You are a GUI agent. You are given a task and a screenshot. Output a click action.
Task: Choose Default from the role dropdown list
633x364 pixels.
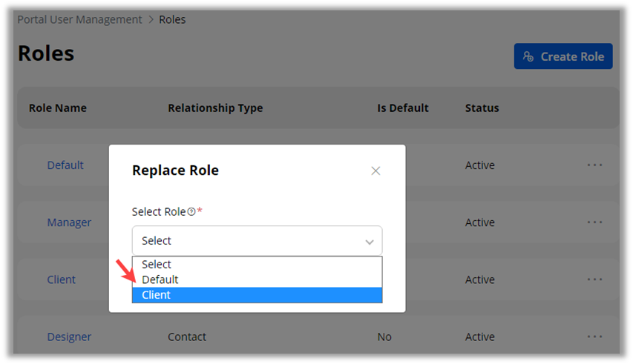coord(160,279)
